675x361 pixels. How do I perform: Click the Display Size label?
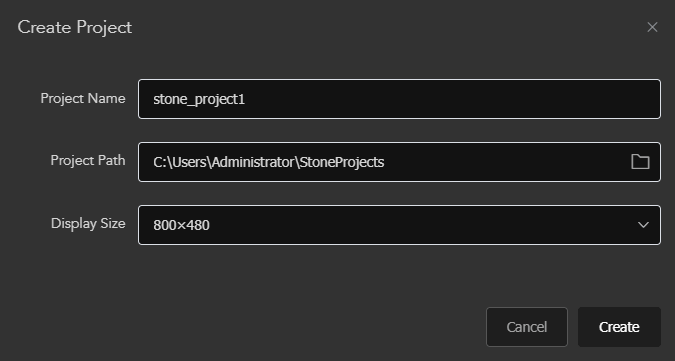point(88,224)
